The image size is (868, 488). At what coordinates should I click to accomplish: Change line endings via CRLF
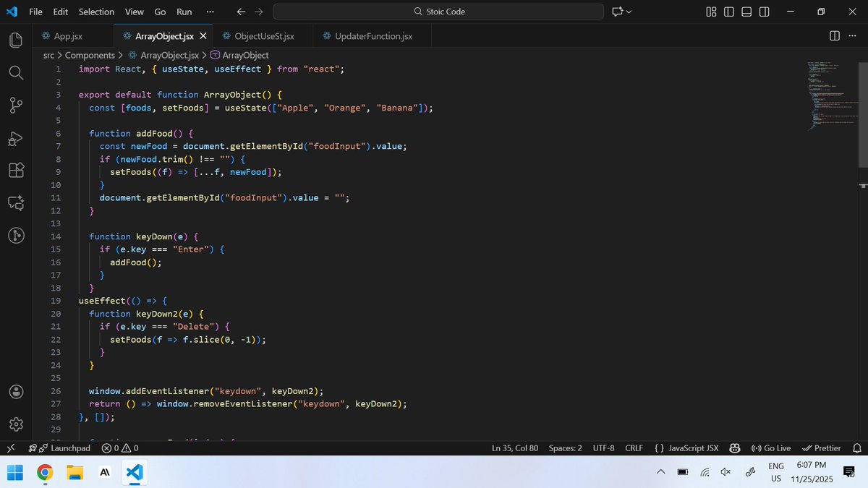tap(634, 448)
